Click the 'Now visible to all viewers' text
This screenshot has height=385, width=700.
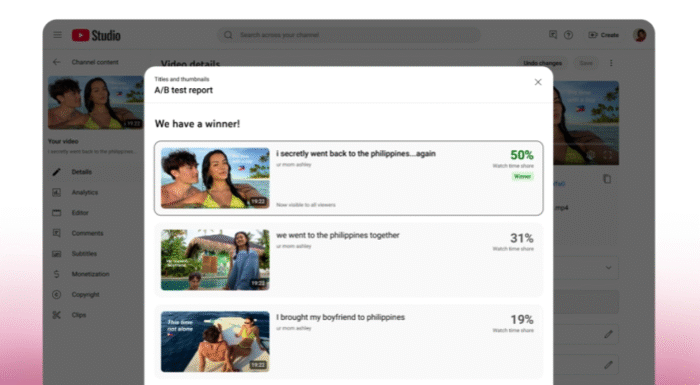point(306,205)
